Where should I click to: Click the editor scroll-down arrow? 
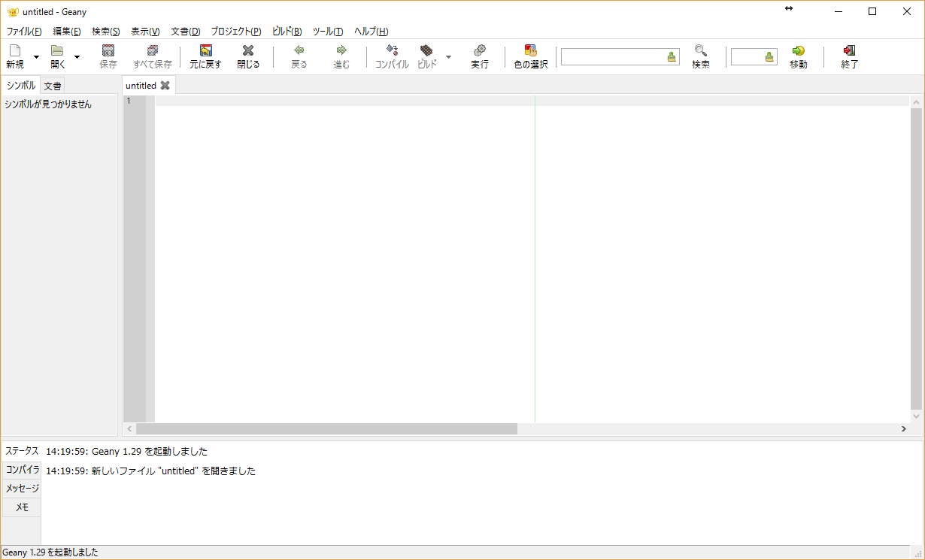click(x=916, y=416)
